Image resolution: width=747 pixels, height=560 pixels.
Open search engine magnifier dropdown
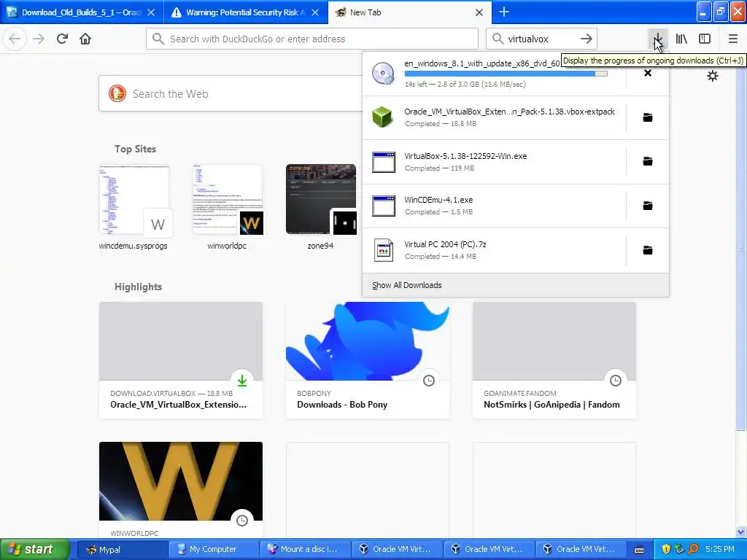coord(498,39)
